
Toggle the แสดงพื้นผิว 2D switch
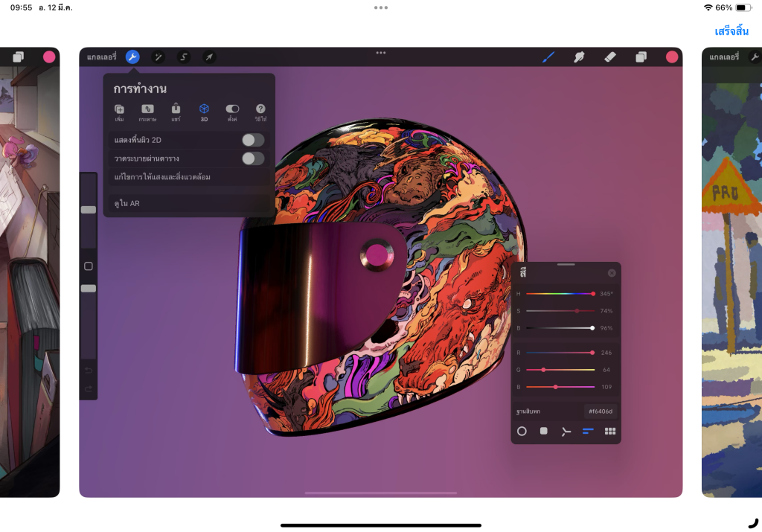253,140
